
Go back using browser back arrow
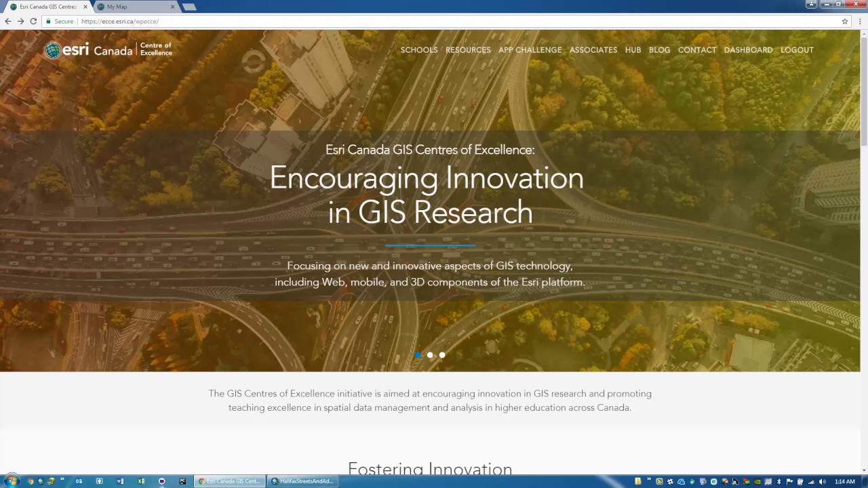pos(7,21)
